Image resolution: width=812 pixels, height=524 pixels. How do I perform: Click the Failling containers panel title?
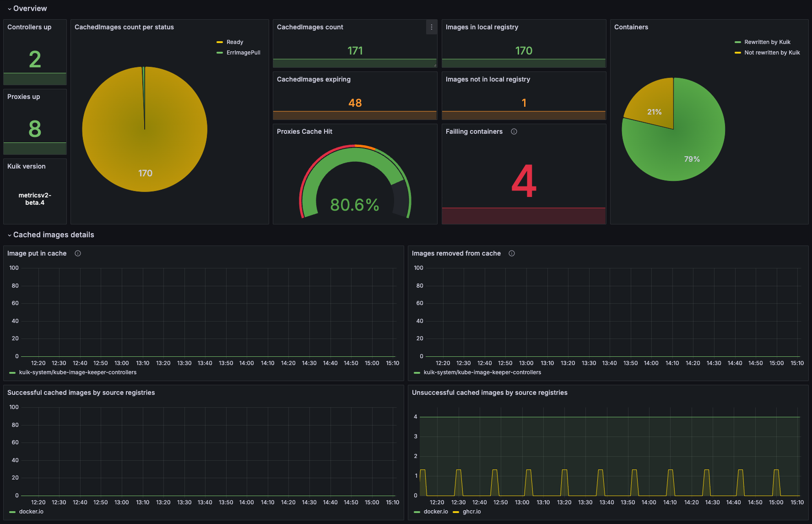pos(474,131)
